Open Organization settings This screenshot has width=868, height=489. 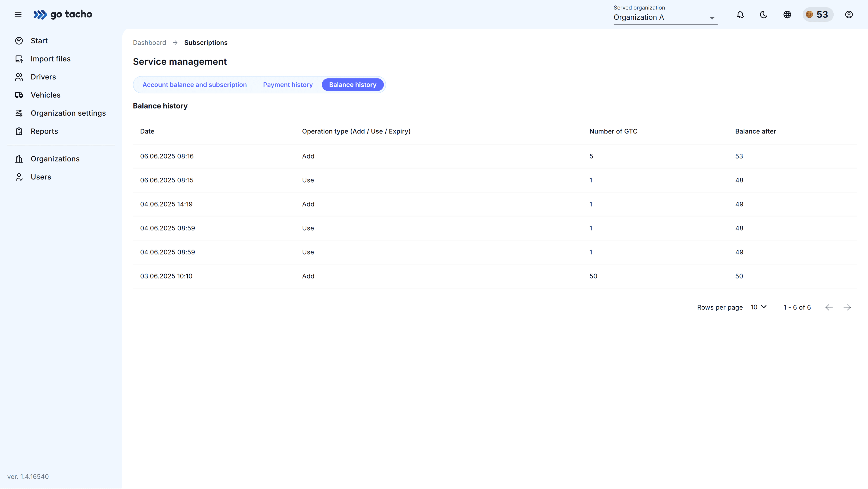(68, 113)
